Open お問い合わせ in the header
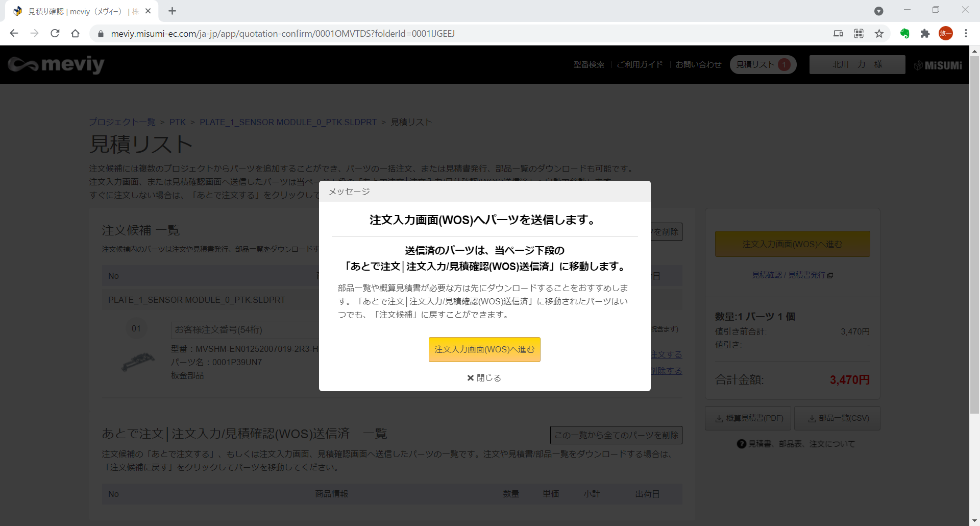This screenshot has height=526, width=980. point(698,64)
